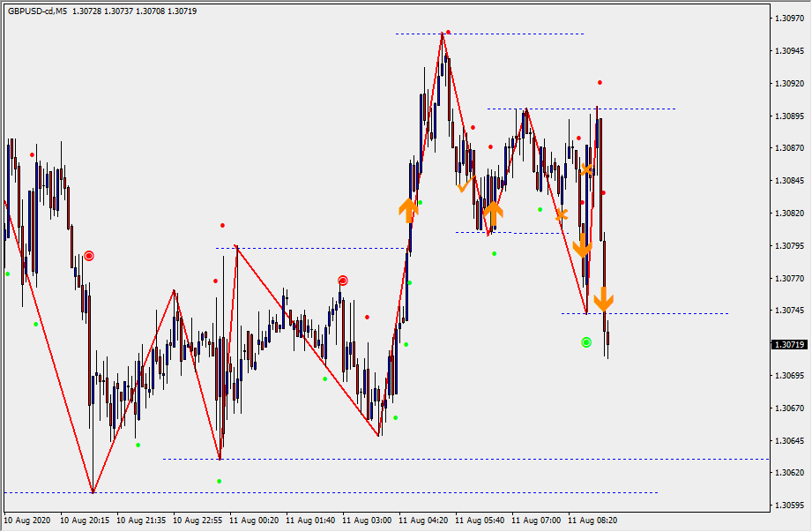Click the zigzag low point at chart bottom-left
Image resolution: width=812 pixels, height=532 pixels.
point(93,492)
